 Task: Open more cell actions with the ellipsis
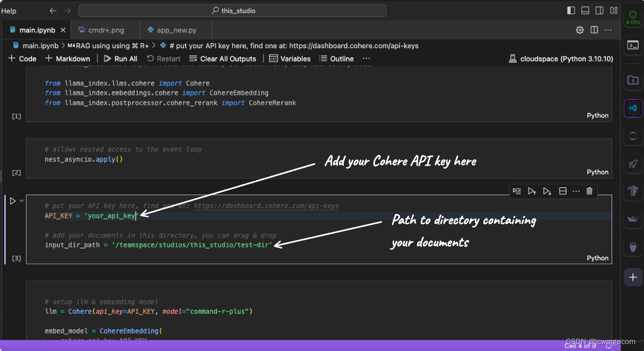pyautogui.click(x=576, y=191)
